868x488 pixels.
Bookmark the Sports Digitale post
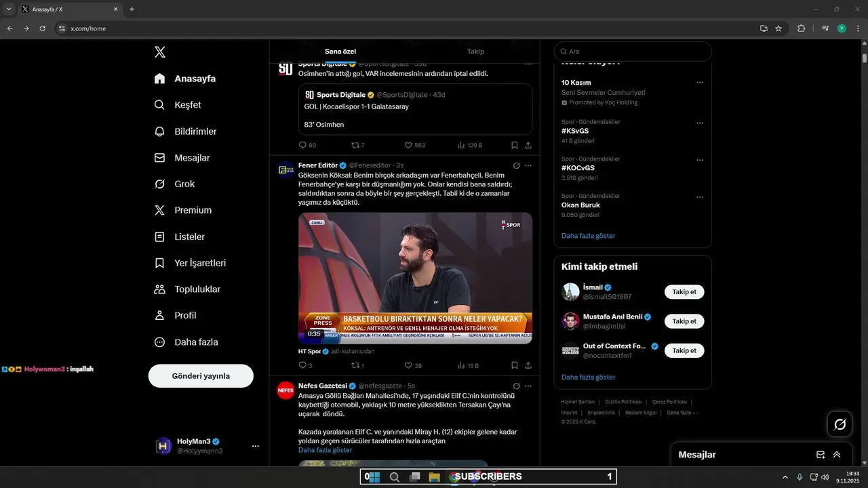point(515,145)
